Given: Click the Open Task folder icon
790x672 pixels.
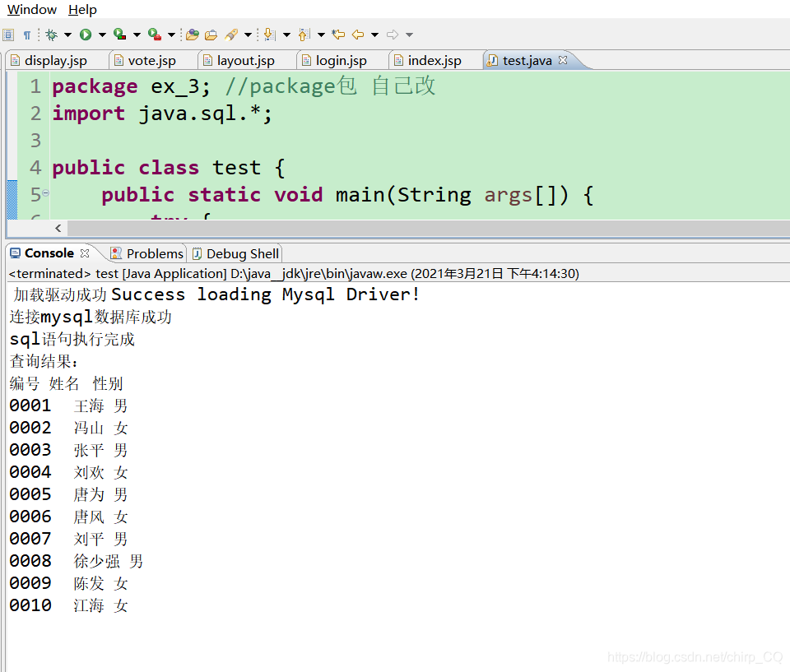Looking at the screenshot, I should (211, 35).
